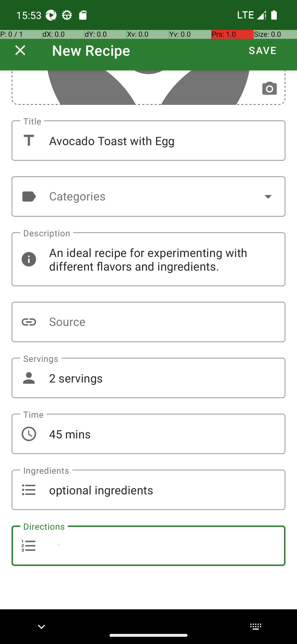Tap the camera icon to add photo

coord(269,89)
